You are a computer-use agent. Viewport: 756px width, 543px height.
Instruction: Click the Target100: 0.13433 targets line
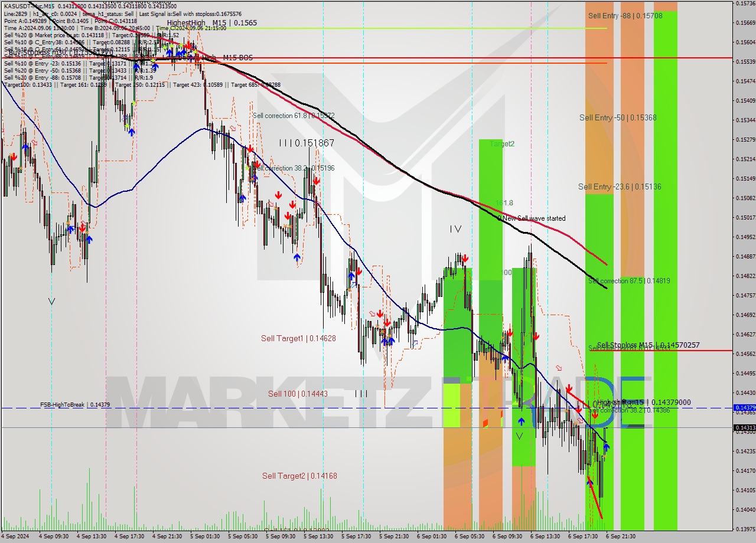click(142, 84)
